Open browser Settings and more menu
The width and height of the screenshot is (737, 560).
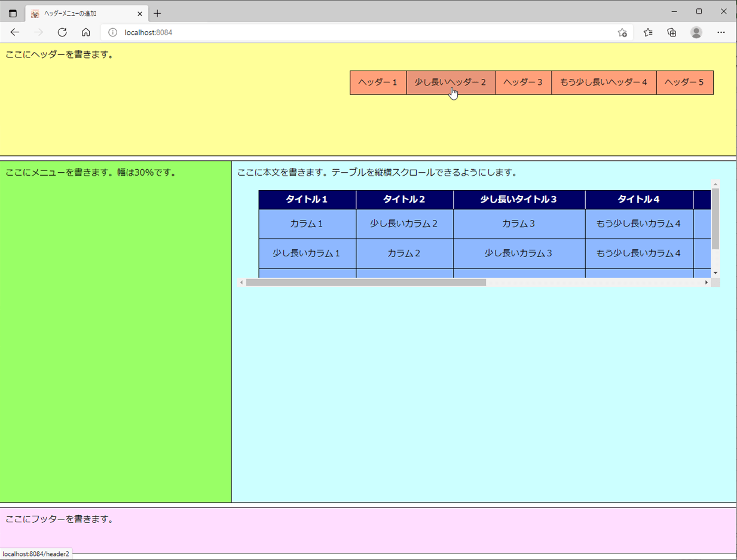coord(721,32)
